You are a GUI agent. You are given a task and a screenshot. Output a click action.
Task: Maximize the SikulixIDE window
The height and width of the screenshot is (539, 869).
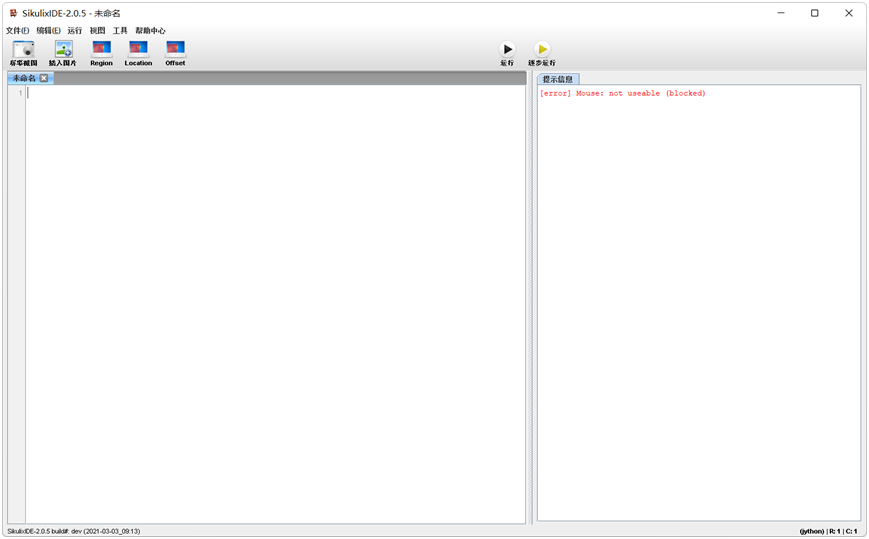coord(815,13)
